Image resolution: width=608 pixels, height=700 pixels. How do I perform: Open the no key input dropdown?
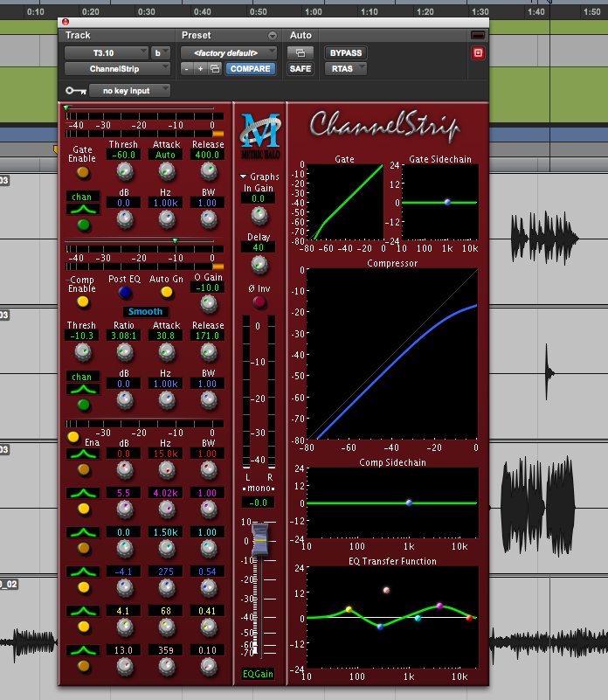coord(129,91)
